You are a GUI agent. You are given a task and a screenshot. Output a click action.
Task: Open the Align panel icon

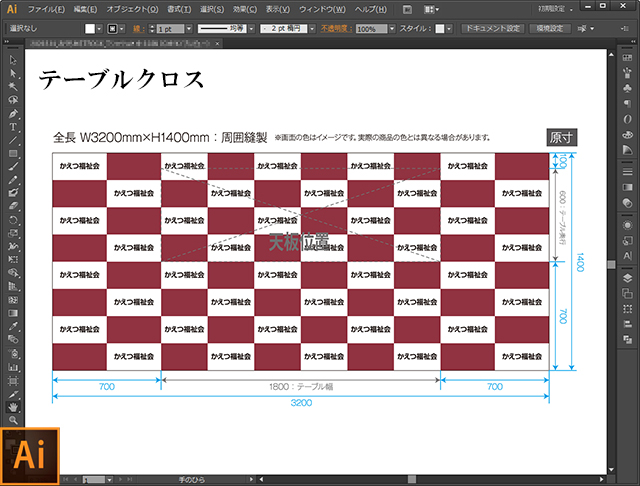[x=627, y=324]
